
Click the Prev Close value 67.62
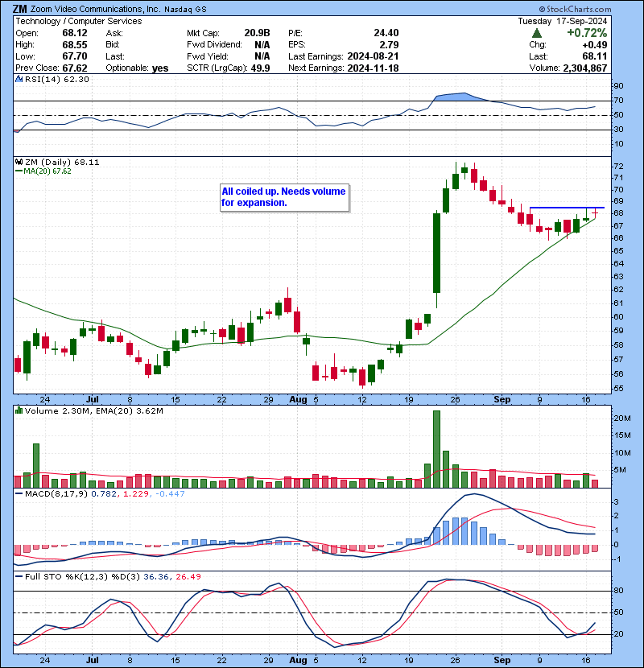[x=75, y=68]
